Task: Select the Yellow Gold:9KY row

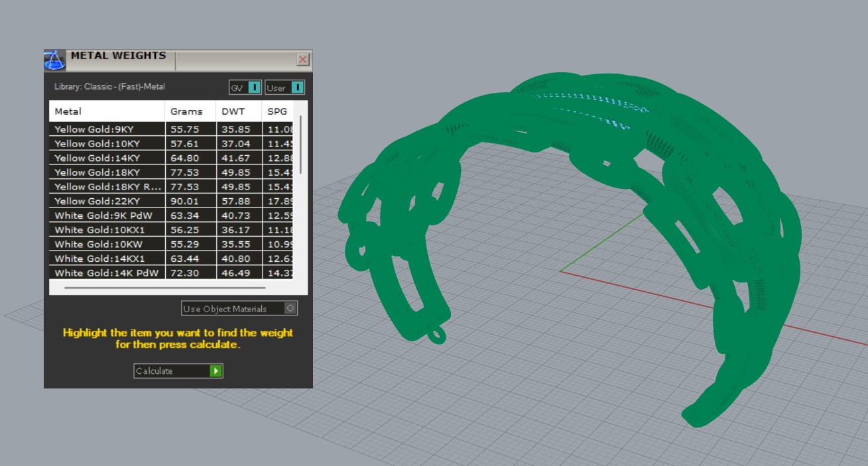Action: [172, 129]
